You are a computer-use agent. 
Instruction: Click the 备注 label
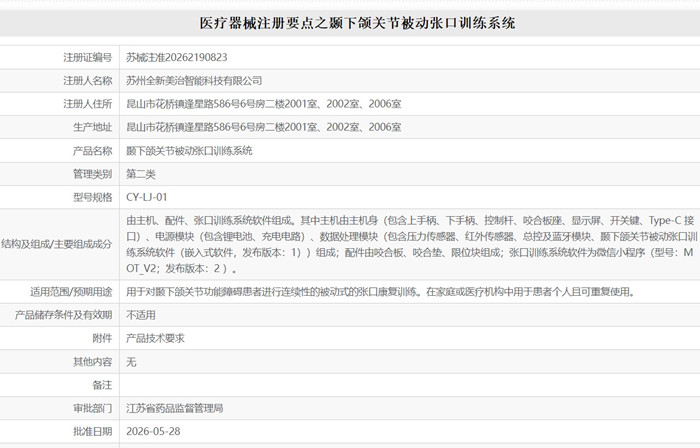pyautogui.click(x=102, y=385)
